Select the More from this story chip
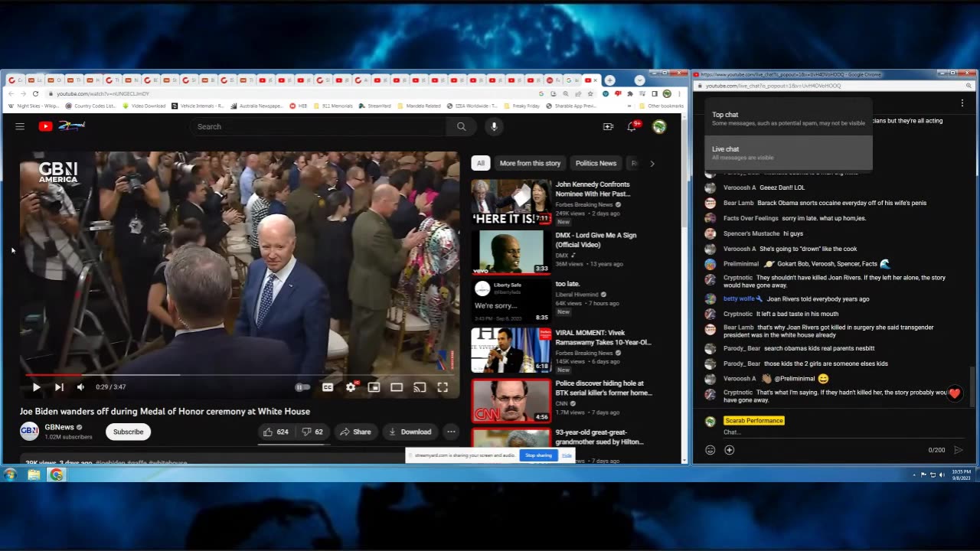Image resolution: width=980 pixels, height=551 pixels. (530, 163)
